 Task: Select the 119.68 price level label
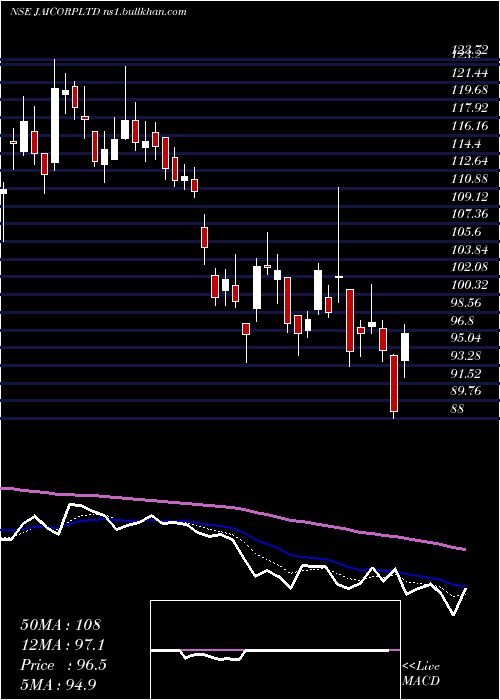coord(469,90)
